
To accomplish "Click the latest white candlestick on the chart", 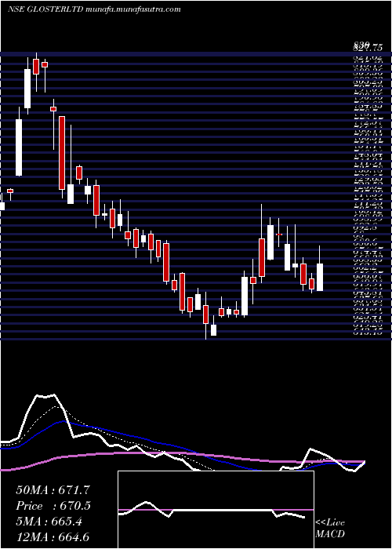I will click(x=320, y=277).
